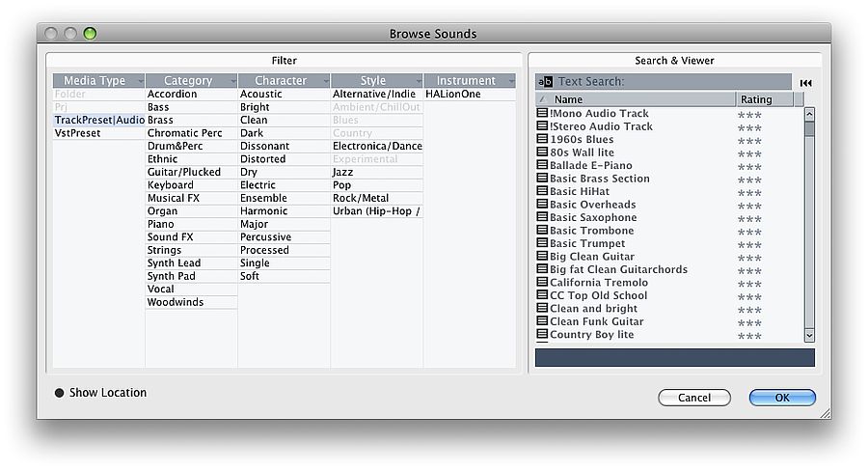Click preset icon beside 1960s Blues
Screen dimensions: 868x470
point(542,140)
